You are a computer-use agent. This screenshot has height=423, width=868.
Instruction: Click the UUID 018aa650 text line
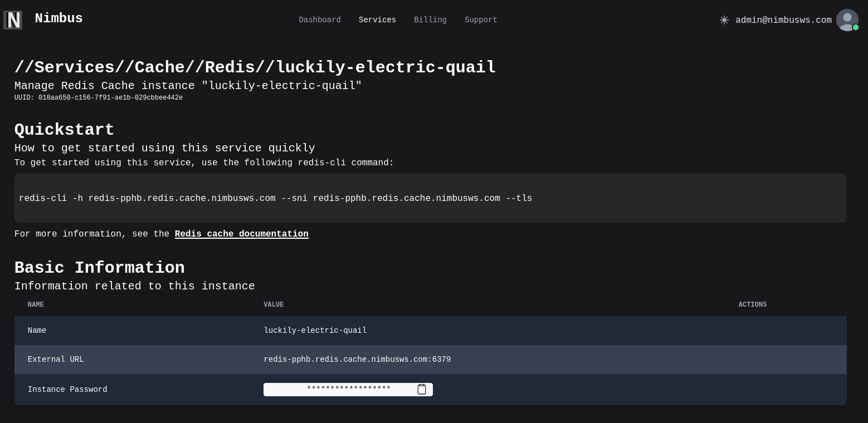(99, 98)
